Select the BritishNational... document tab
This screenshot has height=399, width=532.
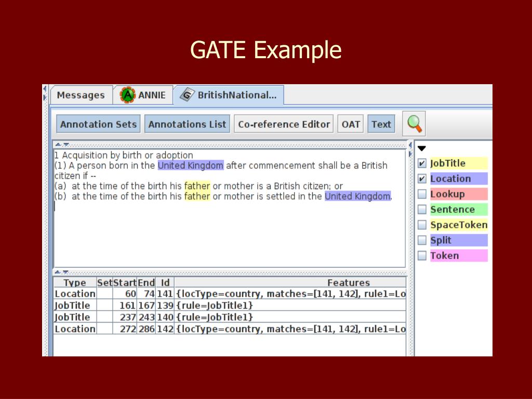[x=229, y=95]
